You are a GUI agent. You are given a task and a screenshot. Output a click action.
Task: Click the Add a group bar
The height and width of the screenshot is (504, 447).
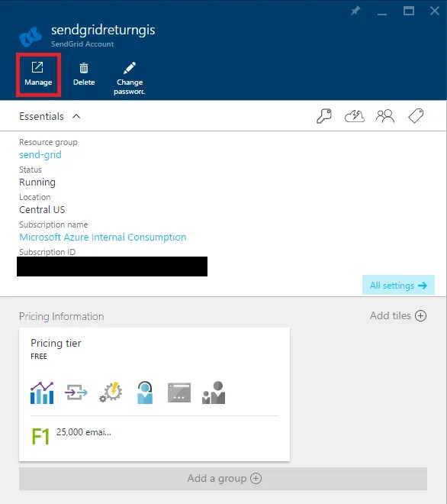pos(223,479)
